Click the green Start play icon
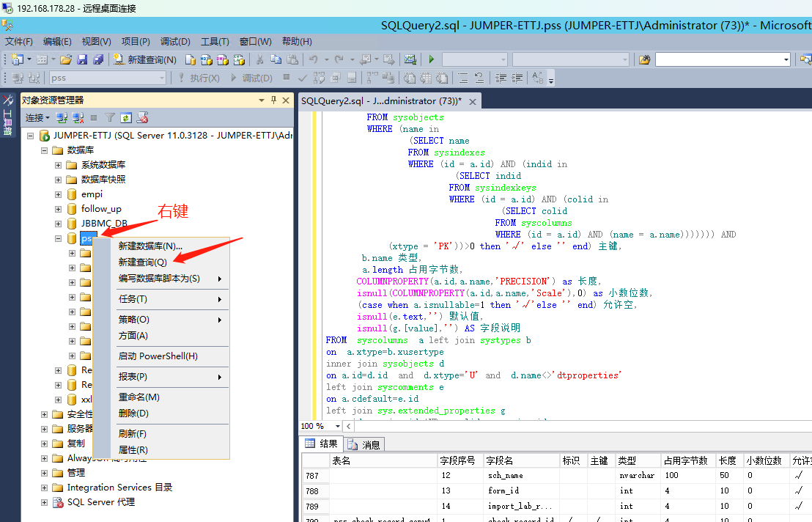The height and width of the screenshot is (522, 812). point(432,59)
